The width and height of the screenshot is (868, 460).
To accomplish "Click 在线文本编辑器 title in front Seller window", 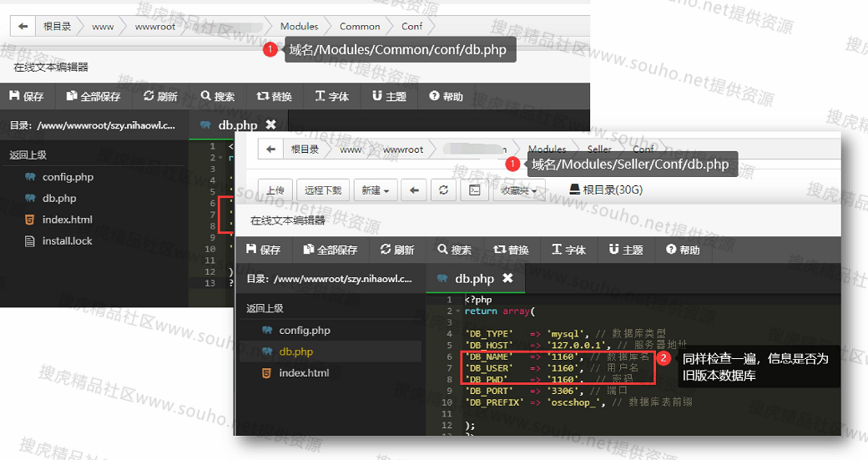I will (288, 220).
